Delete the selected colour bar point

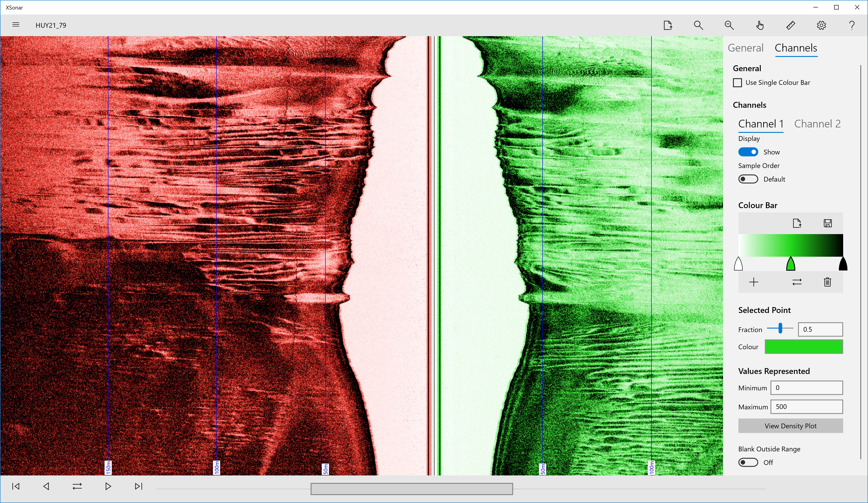pos(827,282)
